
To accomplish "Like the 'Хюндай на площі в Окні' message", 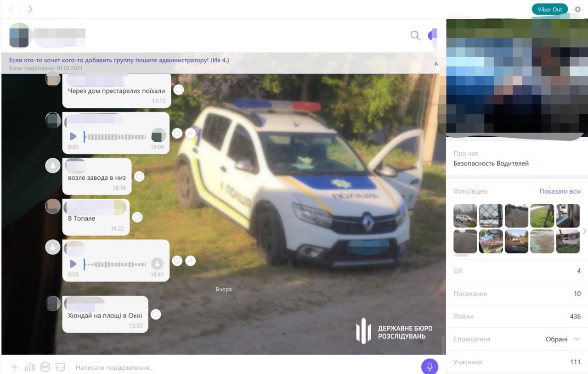I will pos(156,314).
